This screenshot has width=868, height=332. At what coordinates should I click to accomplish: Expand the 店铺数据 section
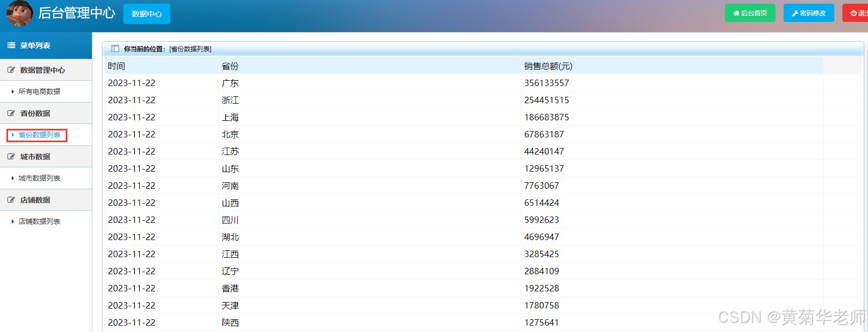point(46,200)
